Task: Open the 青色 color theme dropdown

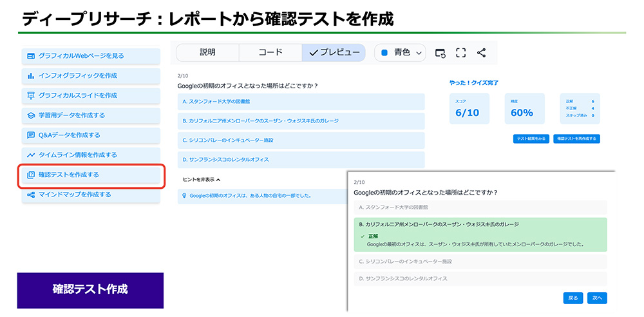Action: click(401, 53)
